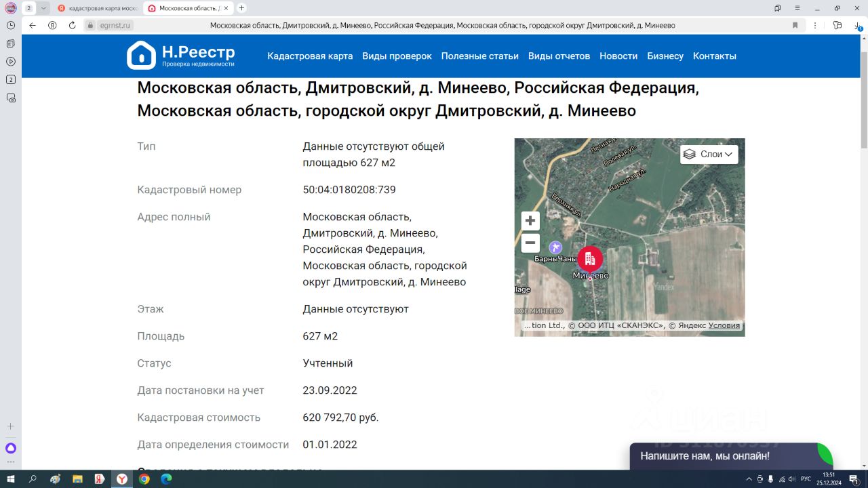868x488 pixels.
Task: Open Кадастровая карта menu item
Action: tap(310, 56)
